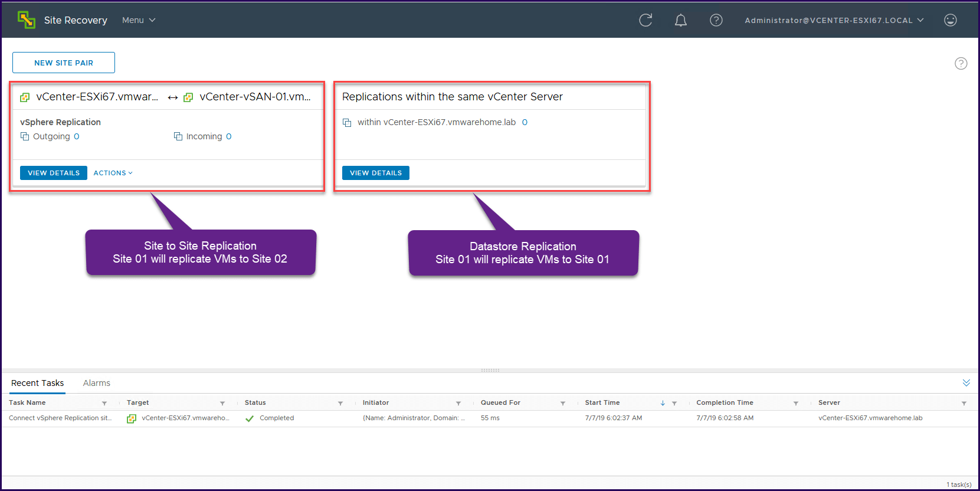Click the smiley feedback icon

pos(950,20)
